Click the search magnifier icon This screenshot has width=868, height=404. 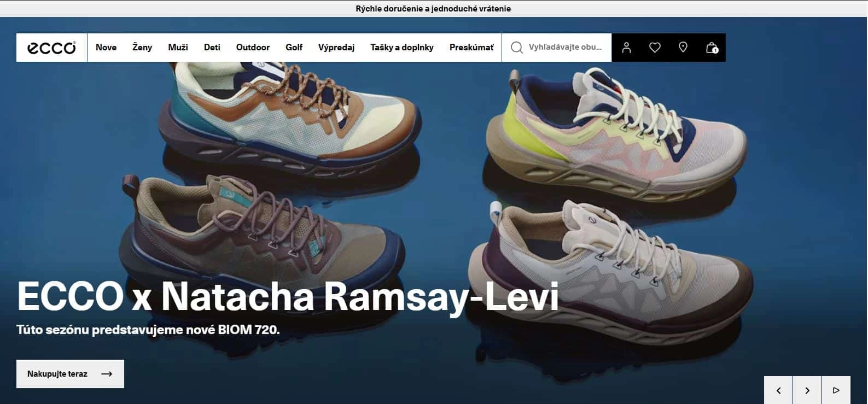[x=516, y=48]
